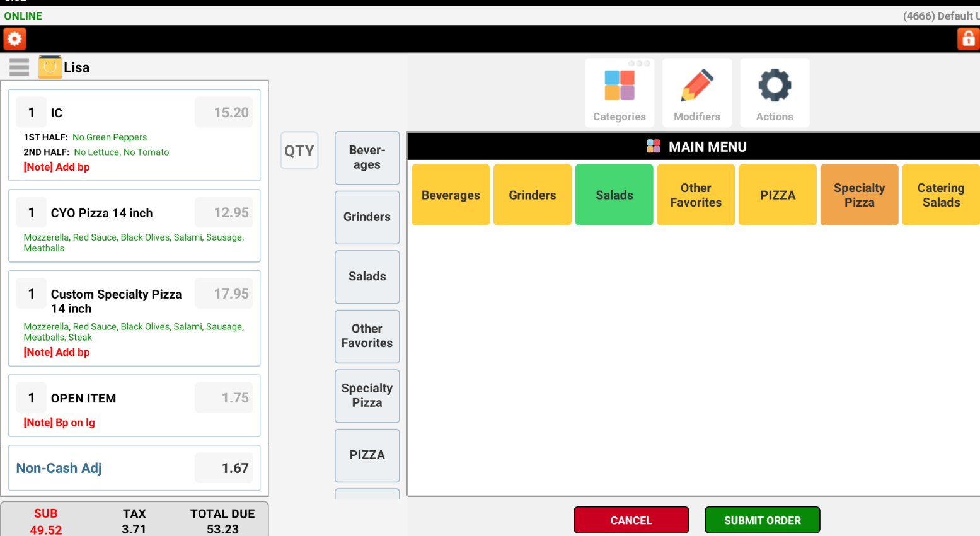Open the Categories icon panel
Viewport: 980px width, 536px height.
pos(620,93)
